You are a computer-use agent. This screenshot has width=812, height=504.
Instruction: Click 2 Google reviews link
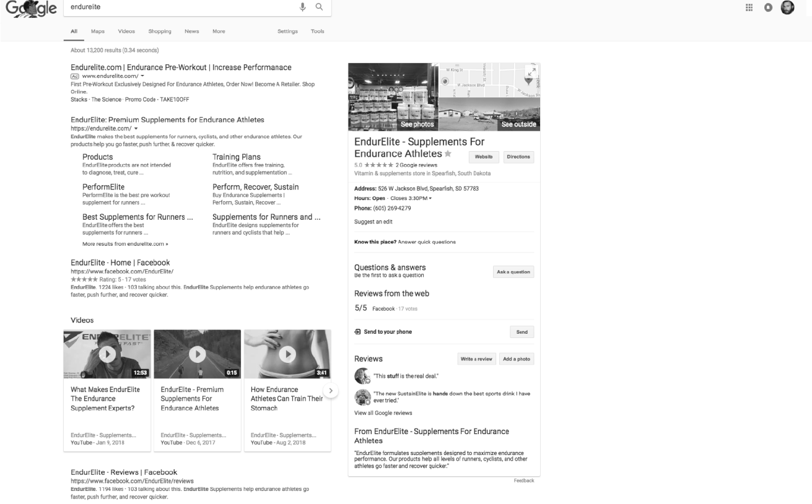point(416,165)
